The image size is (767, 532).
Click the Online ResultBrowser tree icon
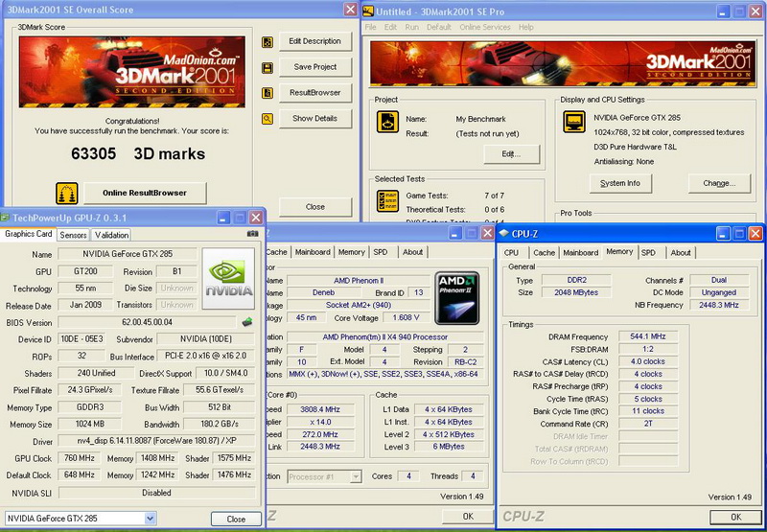click(67, 193)
